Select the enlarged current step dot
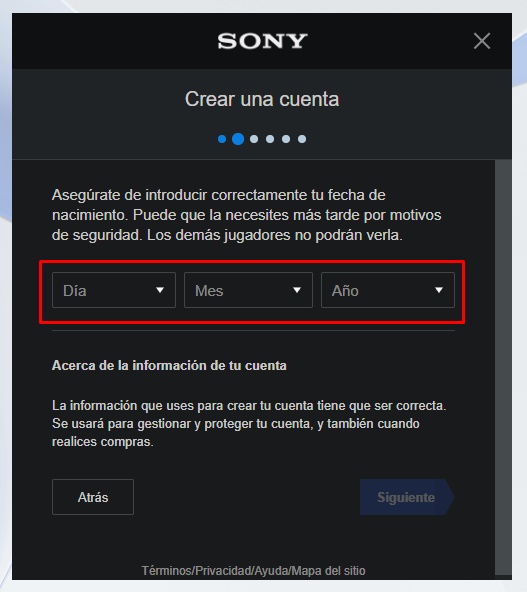Viewport: 527px width, 592px height. pos(238,139)
